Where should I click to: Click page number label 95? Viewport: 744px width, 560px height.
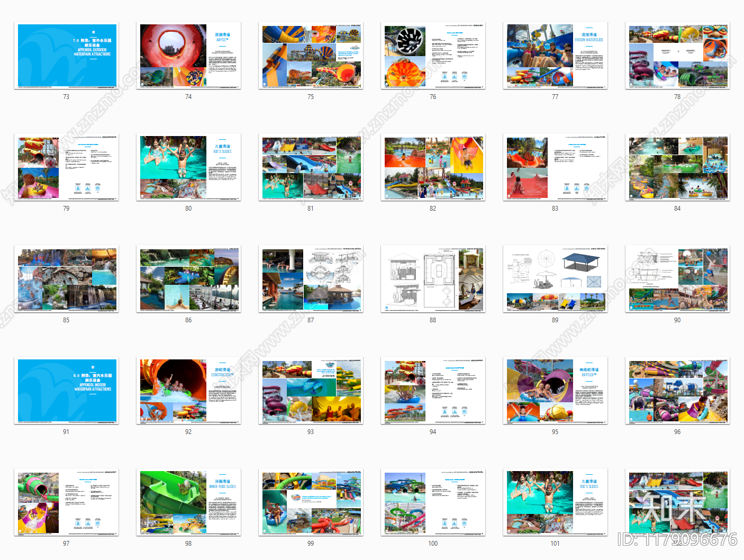[555, 432]
